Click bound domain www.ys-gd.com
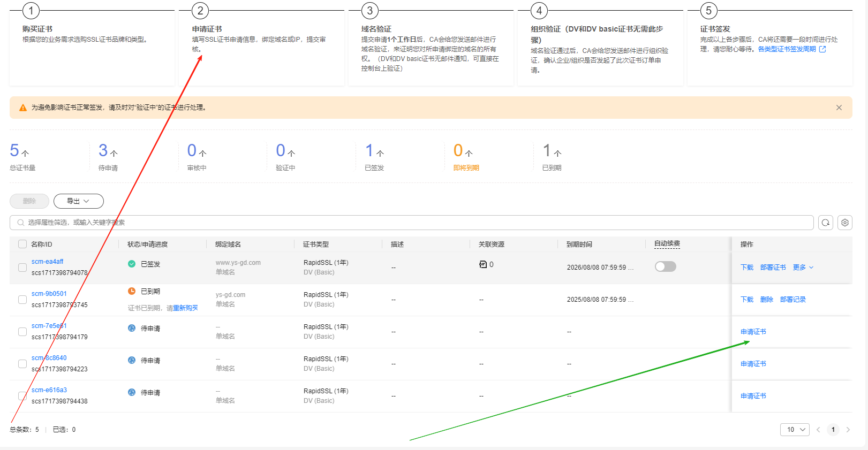Screen dimensions: 868x450 click(238, 263)
